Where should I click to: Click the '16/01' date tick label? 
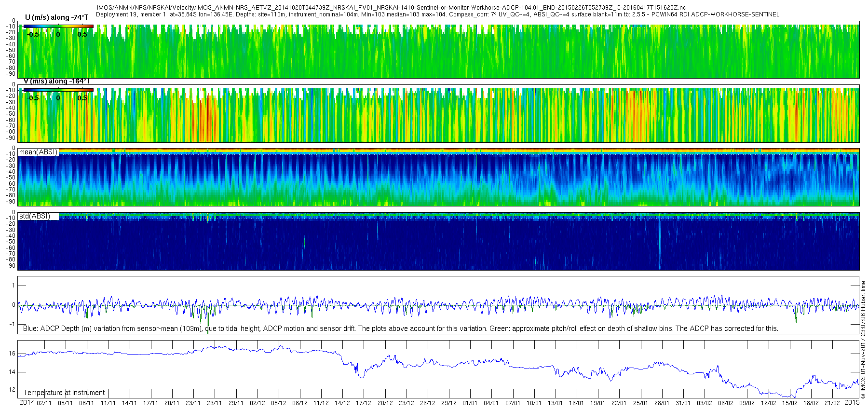click(577, 403)
